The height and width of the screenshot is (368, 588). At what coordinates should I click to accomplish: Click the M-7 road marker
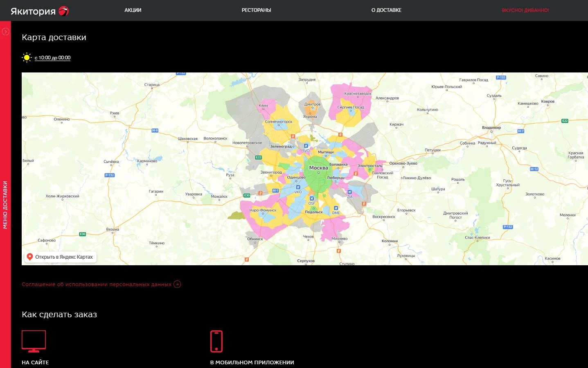[x=521, y=131]
